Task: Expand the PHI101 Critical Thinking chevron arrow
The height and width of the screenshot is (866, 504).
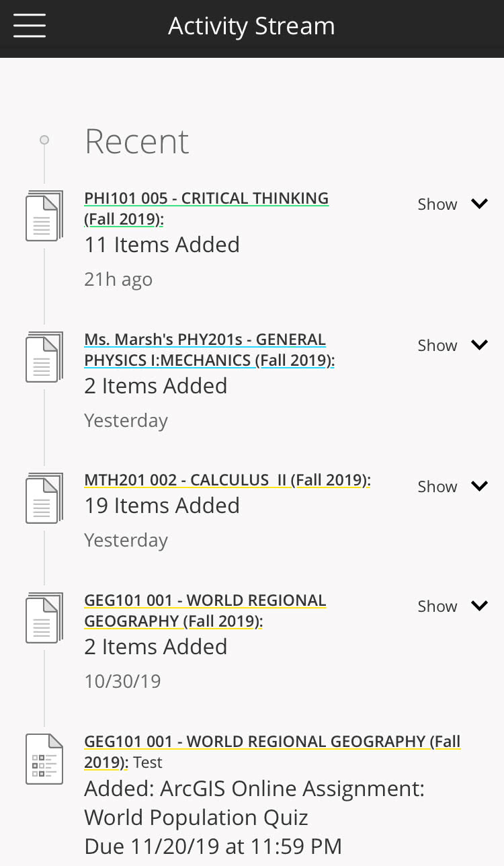Action: [479, 204]
